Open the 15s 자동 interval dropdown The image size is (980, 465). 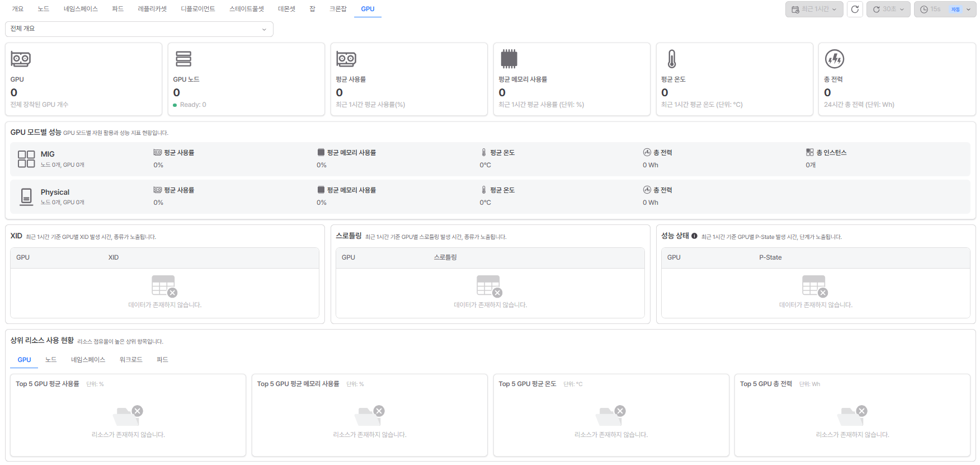[x=945, y=10]
